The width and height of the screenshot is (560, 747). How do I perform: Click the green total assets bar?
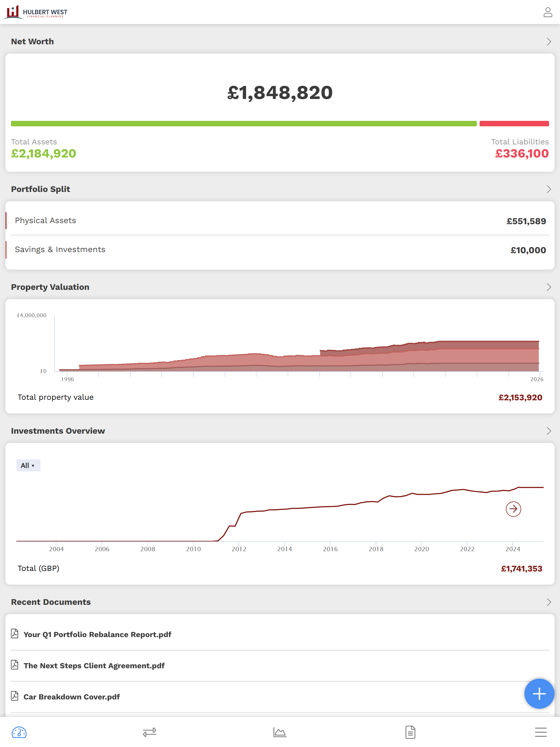click(x=244, y=124)
